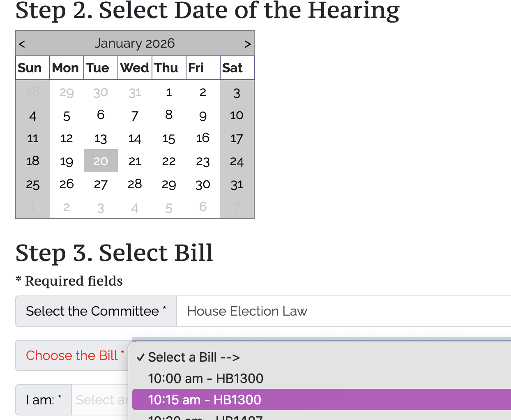Select Monday January 12
The height and width of the screenshot is (420, 511).
coord(67,138)
